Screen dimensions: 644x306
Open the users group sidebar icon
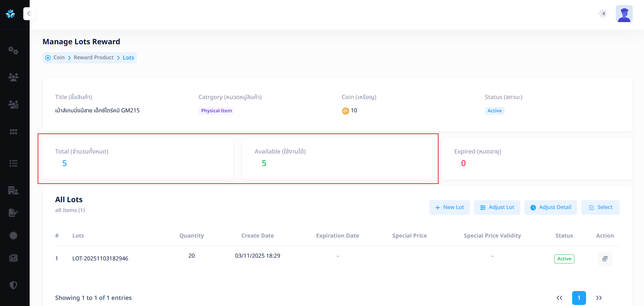(13, 77)
